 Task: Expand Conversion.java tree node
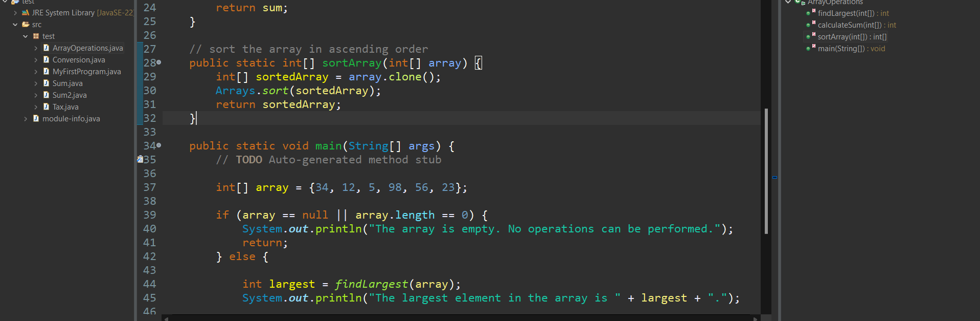click(x=36, y=60)
